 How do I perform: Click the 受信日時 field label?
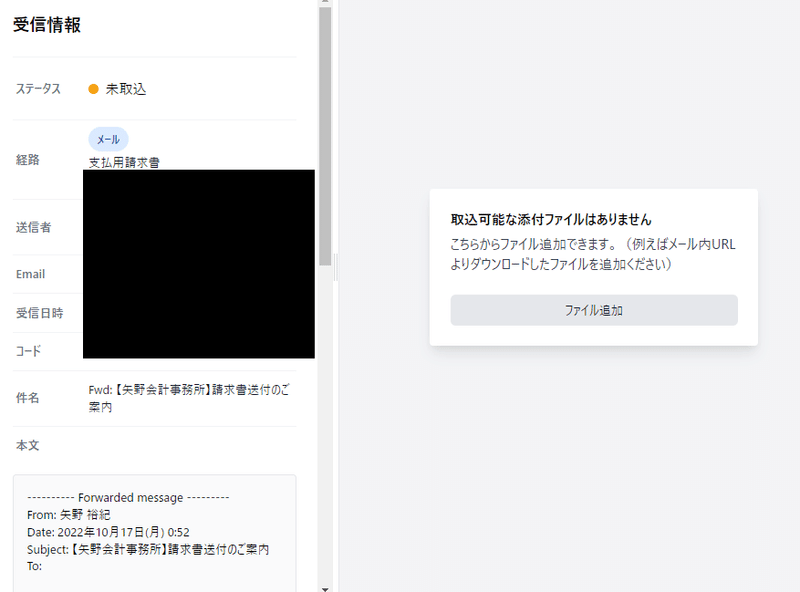pos(40,313)
